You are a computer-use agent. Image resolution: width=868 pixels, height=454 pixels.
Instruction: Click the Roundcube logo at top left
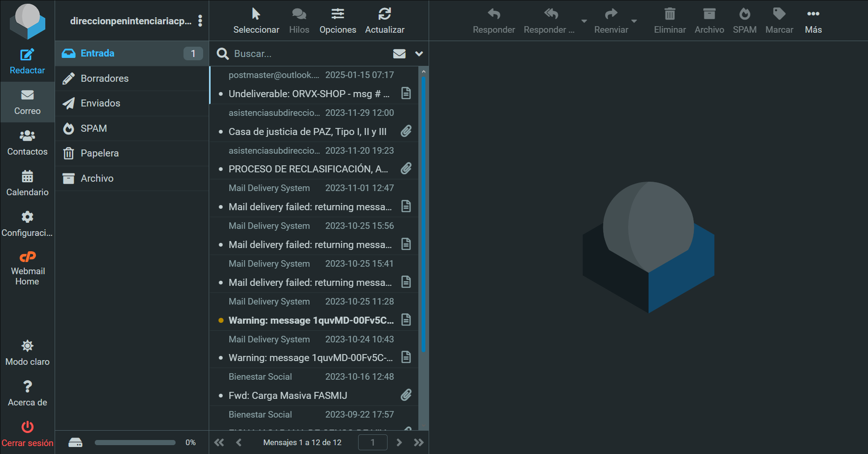[x=28, y=21]
